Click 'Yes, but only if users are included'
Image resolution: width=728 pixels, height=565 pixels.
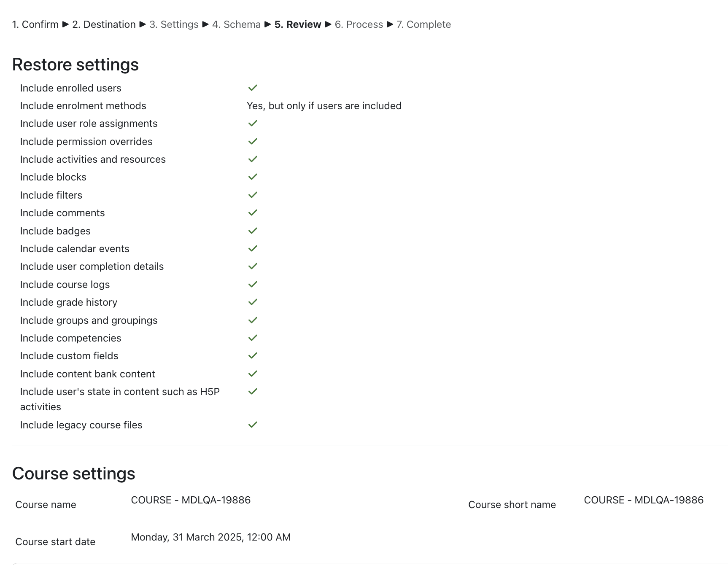point(324,106)
